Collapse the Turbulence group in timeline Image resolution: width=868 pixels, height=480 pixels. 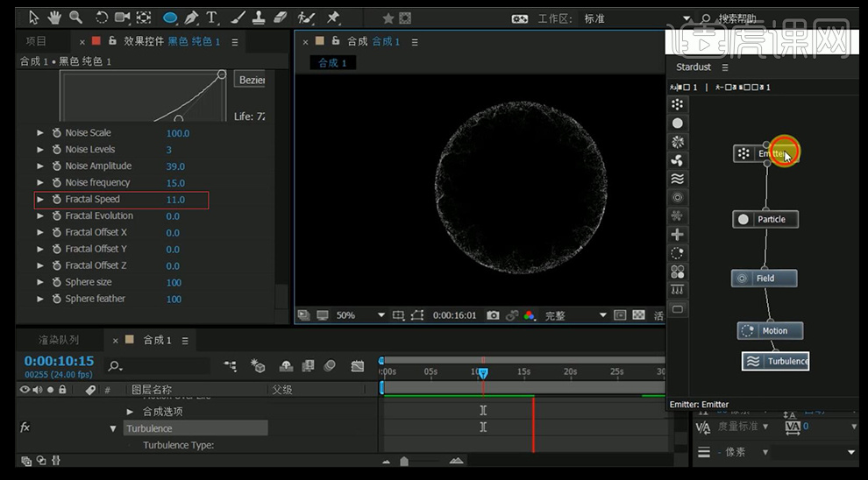coord(113,428)
